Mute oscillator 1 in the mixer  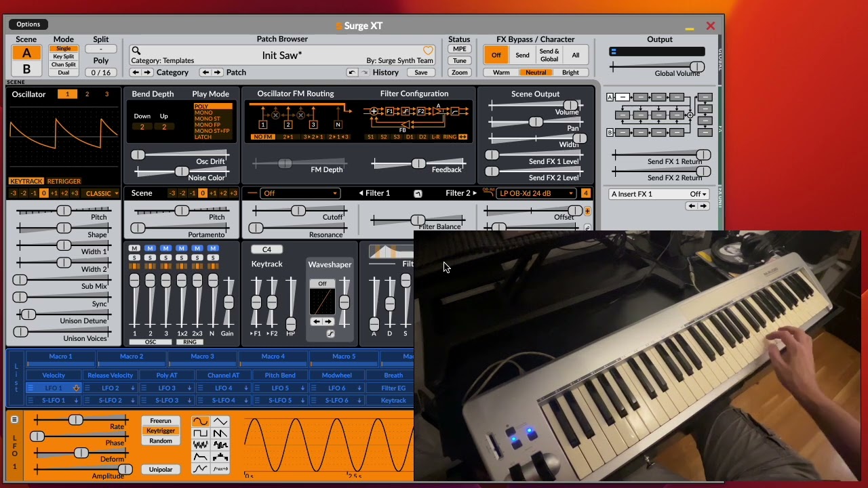point(134,249)
